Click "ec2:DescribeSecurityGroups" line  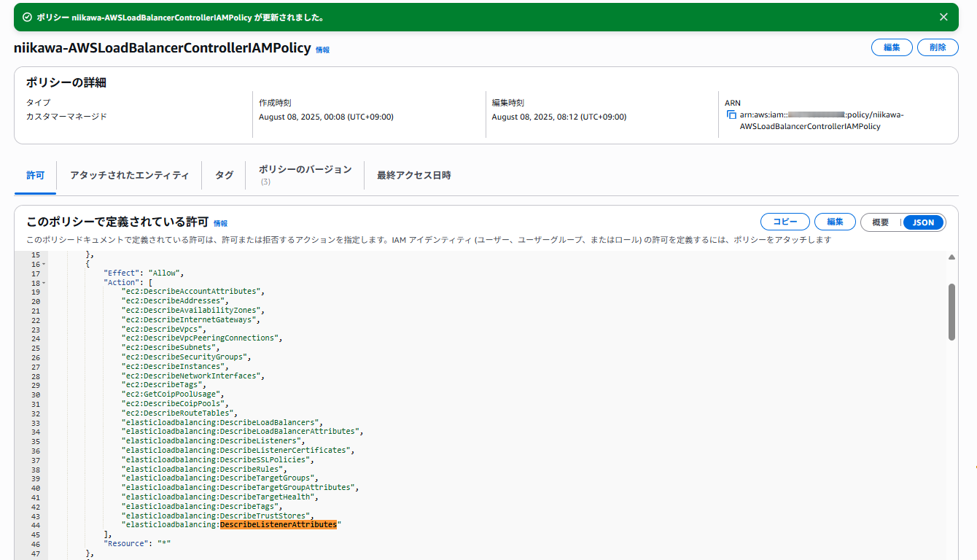[186, 357]
